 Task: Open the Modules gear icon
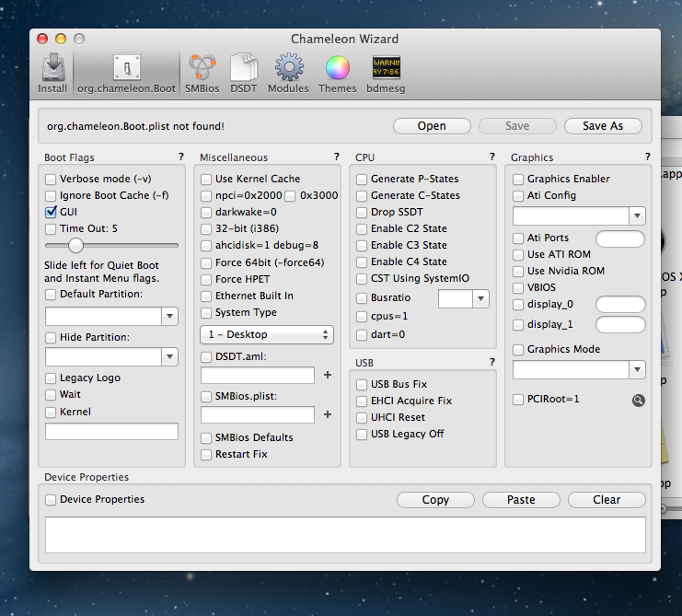point(288,72)
